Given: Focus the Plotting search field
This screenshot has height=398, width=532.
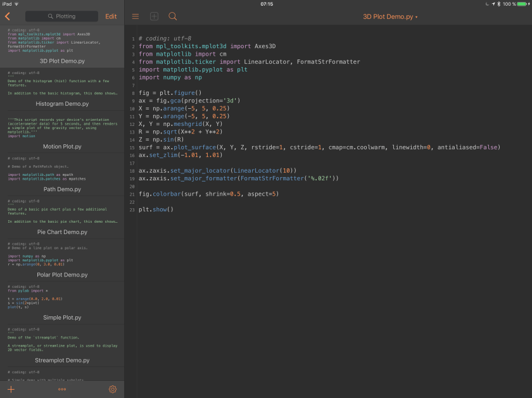Looking at the screenshot, I should (61, 16).
